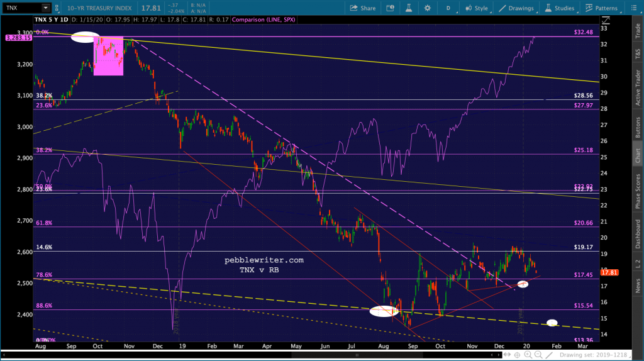Image resolution: width=644 pixels, height=361 pixels.
Task: Click the $15.54 Fibonacci level label
Action: [583, 306]
